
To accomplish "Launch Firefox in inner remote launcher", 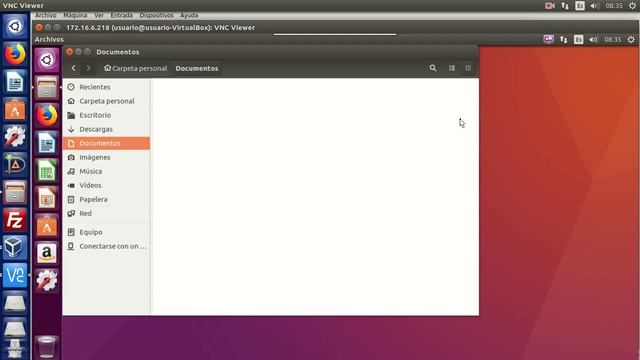I will pos(47,115).
